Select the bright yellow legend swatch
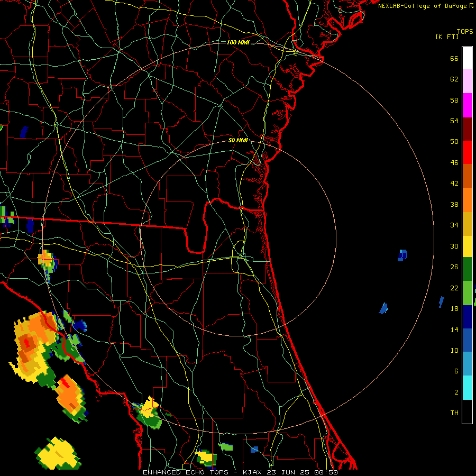This screenshot has width=476, height=476. pyautogui.click(x=467, y=246)
